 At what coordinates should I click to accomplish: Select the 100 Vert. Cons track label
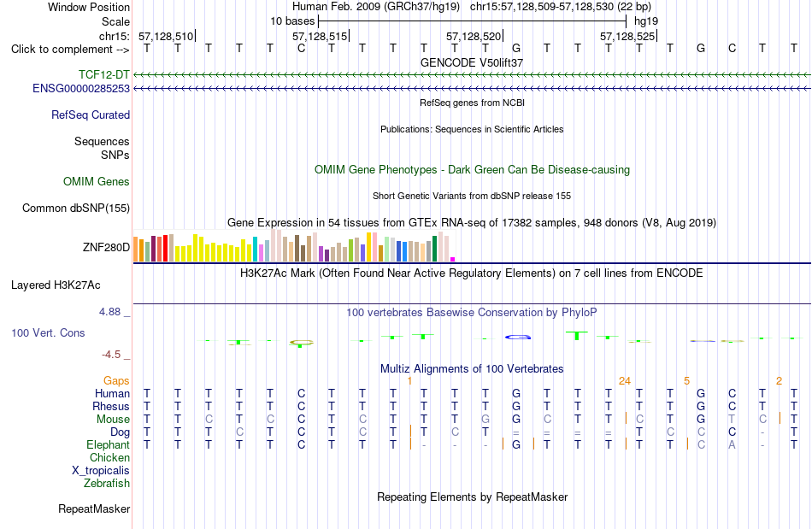[48, 332]
